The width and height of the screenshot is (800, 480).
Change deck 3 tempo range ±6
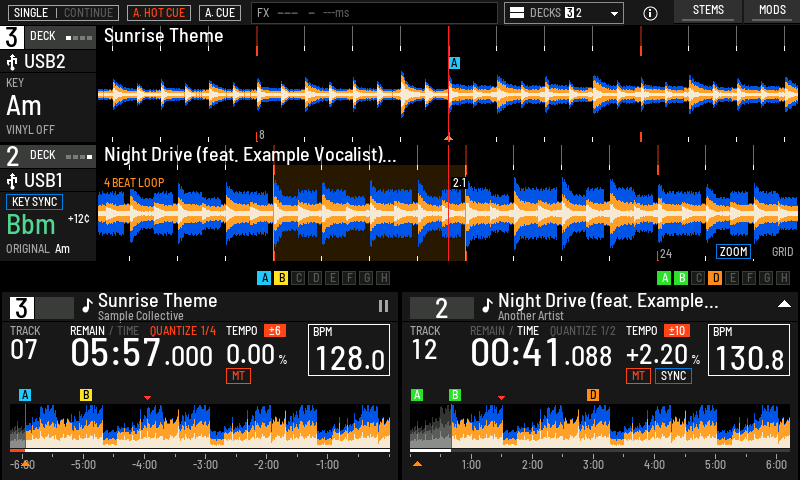click(x=274, y=331)
